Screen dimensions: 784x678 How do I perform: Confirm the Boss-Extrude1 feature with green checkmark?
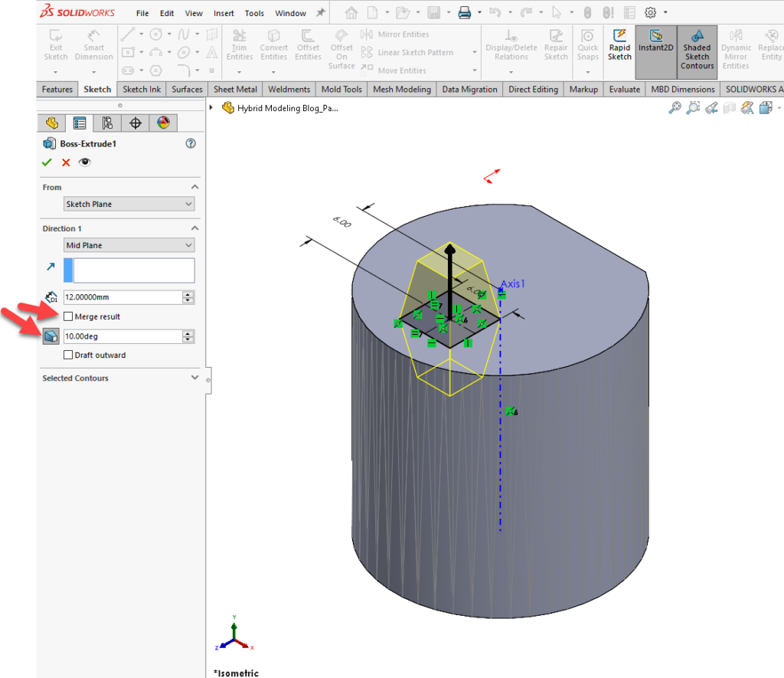point(47,162)
